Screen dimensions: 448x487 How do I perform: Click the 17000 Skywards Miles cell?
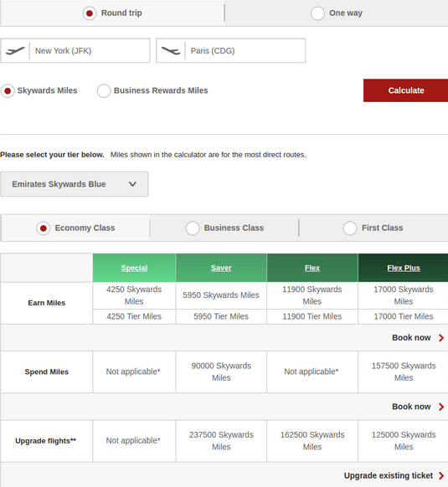coord(404,295)
